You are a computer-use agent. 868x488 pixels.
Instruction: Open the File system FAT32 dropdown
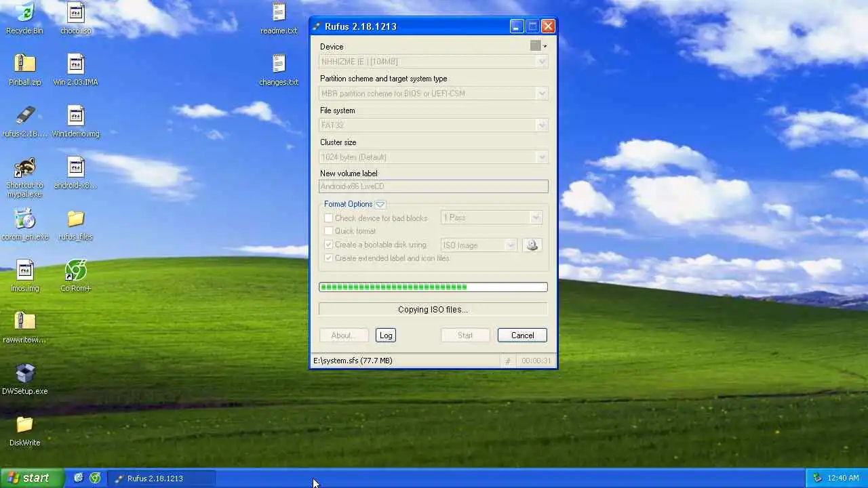433,125
